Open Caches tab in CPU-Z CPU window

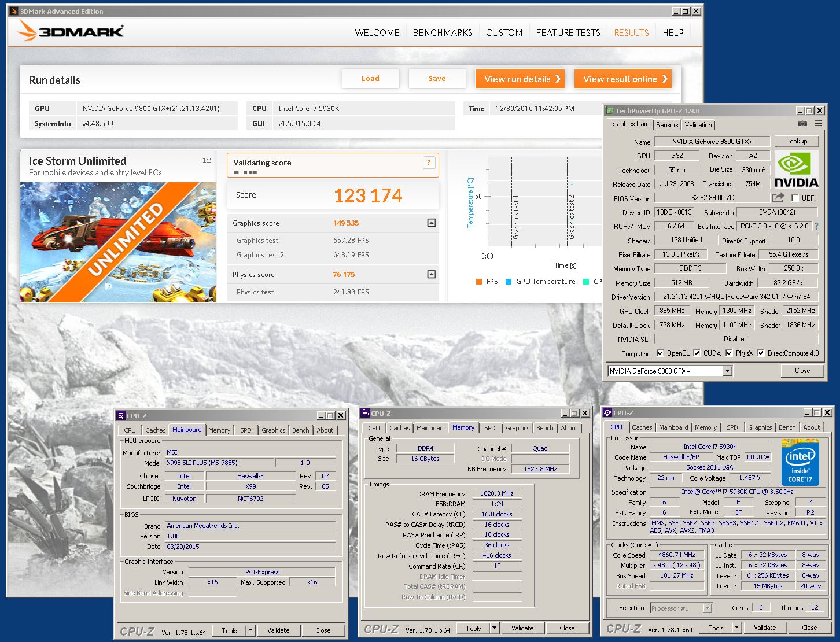(x=642, y=427)
